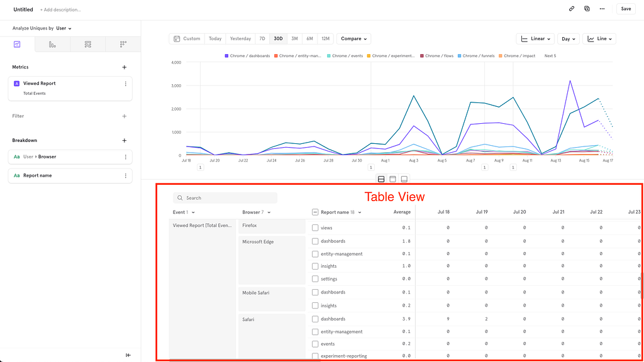
Task: Click the Save button
Action: coord(626,9)
